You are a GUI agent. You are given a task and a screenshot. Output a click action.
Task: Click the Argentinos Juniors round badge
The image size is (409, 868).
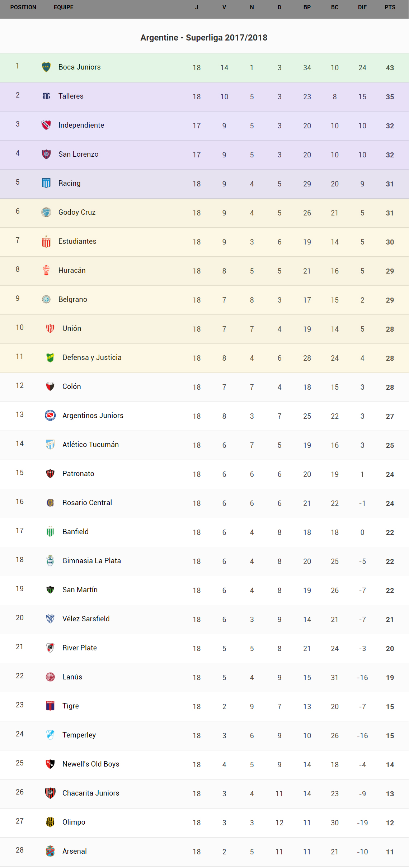pos(50,416)
